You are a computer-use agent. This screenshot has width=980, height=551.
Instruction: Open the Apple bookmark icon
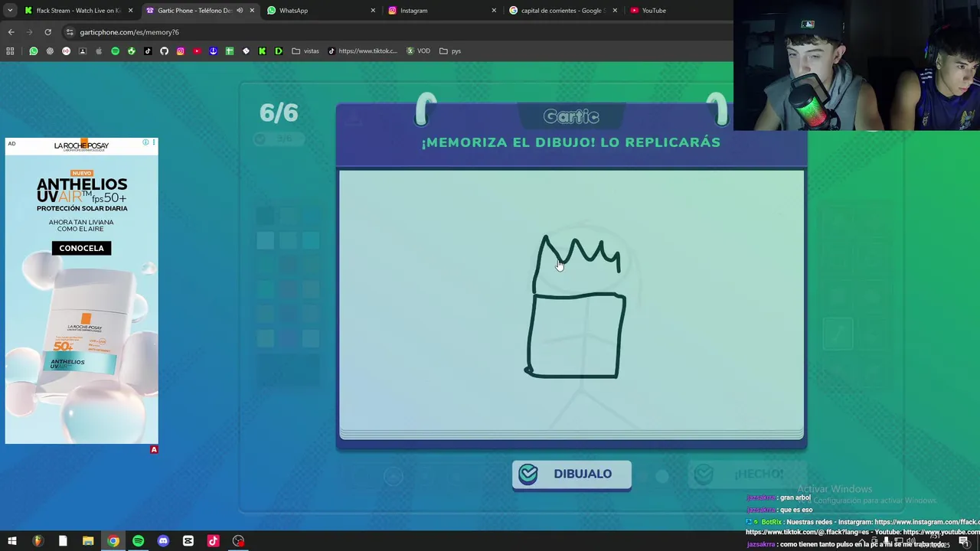pyautogui.click(x=99, y=51)
